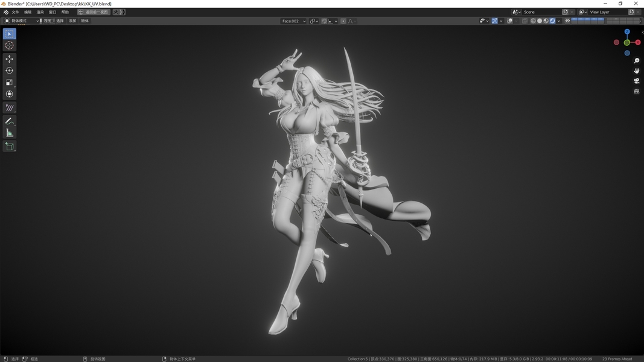Toggle X-ray mode button

(525, 21)
